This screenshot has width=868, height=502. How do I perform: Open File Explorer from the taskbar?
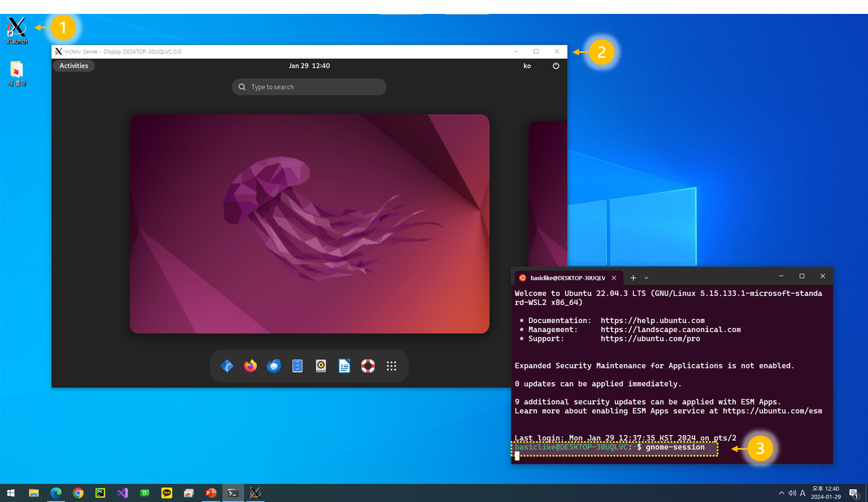(34, 493)
